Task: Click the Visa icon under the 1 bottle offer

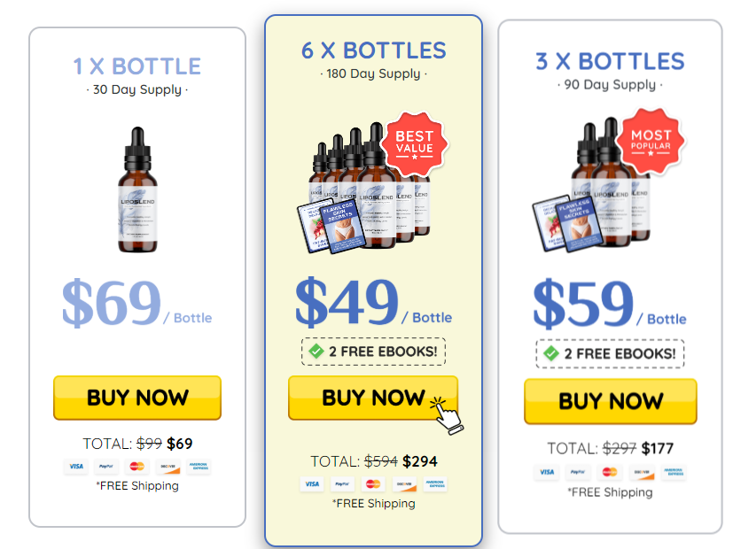Action: pos(76,466)
